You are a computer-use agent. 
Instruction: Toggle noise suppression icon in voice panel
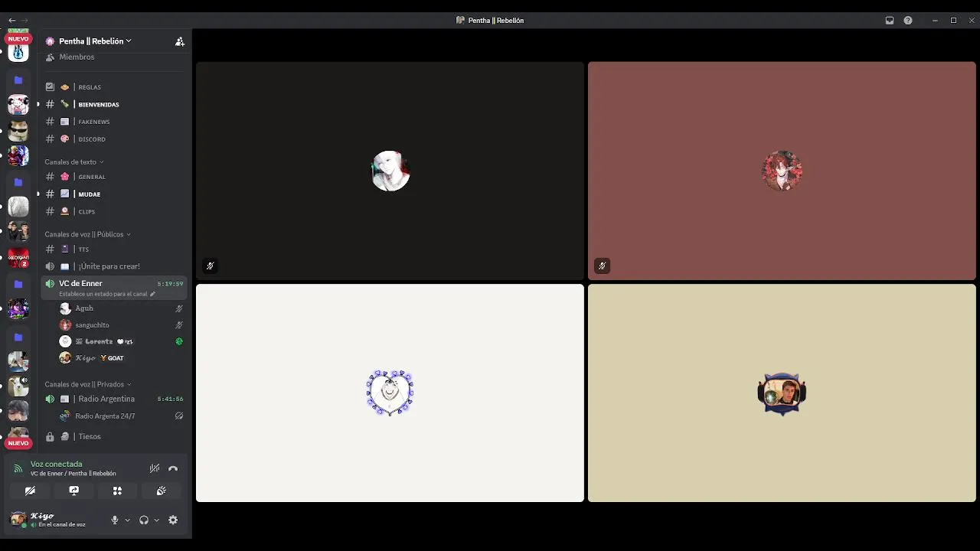coord(155,468)
